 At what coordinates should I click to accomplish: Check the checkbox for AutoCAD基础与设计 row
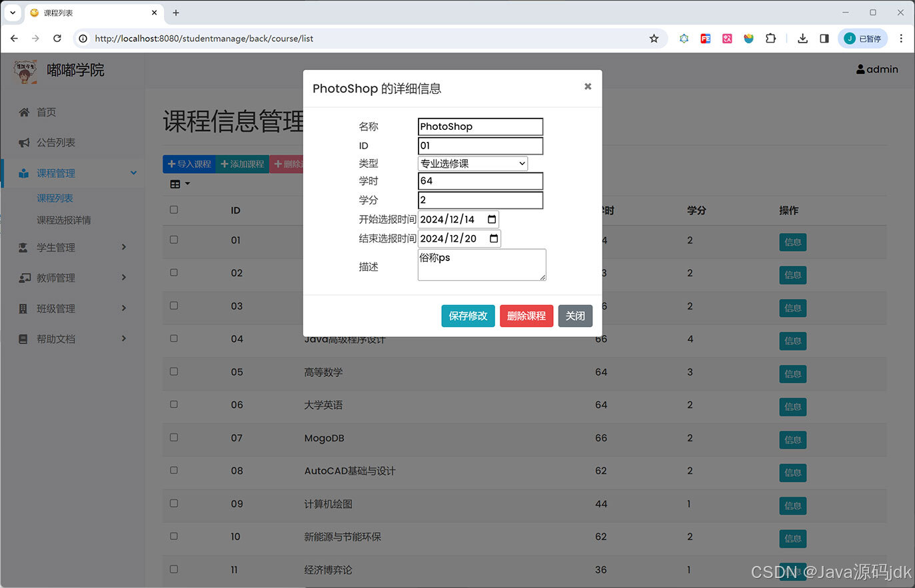click(x=174, y=470)
